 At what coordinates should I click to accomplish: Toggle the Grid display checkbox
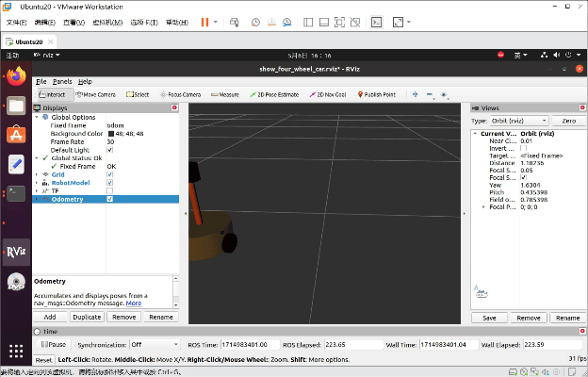coord(110,174)
